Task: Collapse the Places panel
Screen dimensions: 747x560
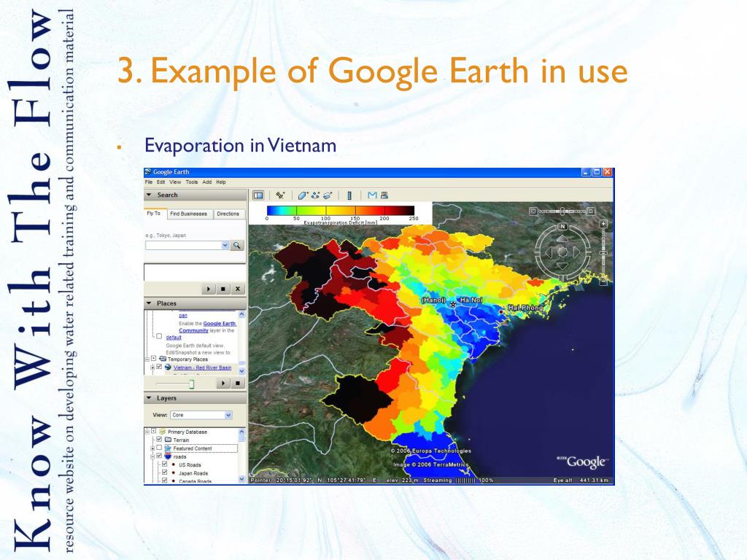Action: click(x=149, y=303)
